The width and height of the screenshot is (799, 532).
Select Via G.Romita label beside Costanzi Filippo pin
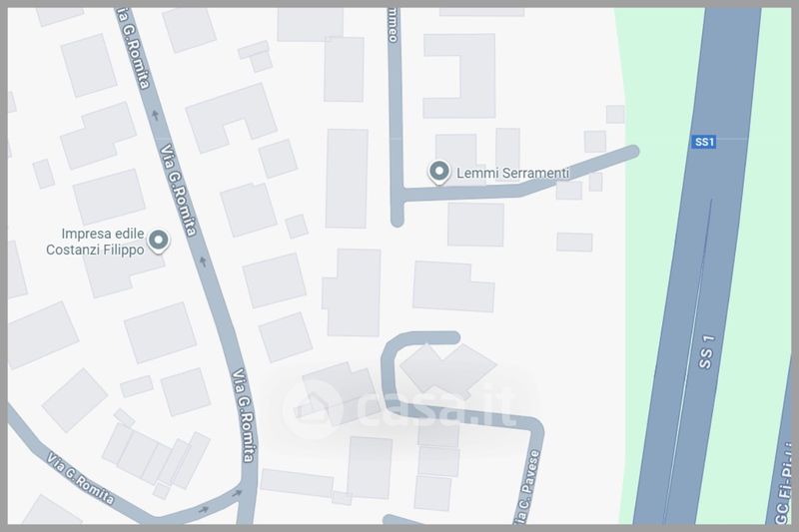[178, 191]
